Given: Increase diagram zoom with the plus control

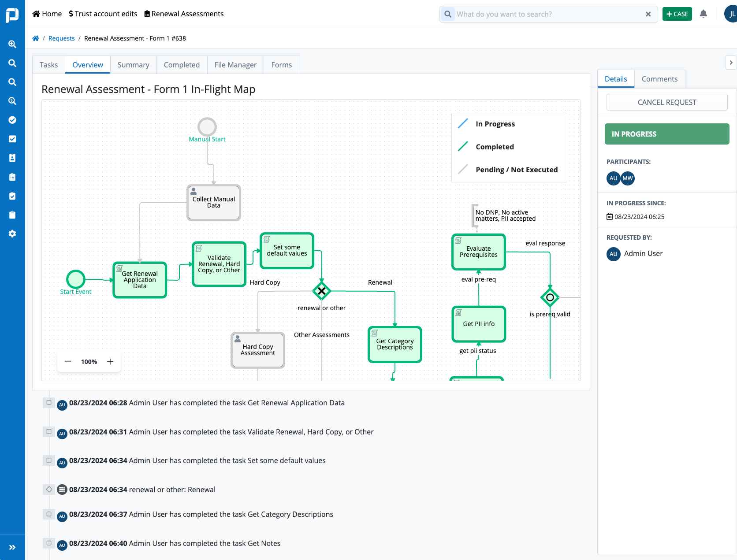Looking at the screenshot, I should (110, 361).
